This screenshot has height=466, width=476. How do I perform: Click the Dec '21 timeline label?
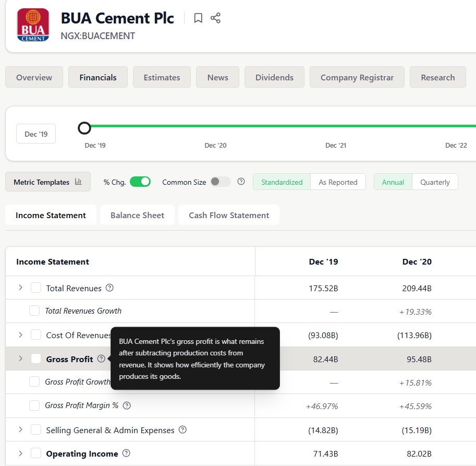336,145
